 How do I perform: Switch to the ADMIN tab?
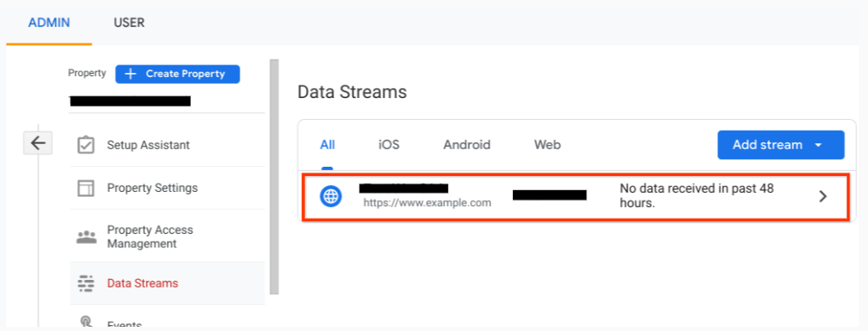point(49,23)
